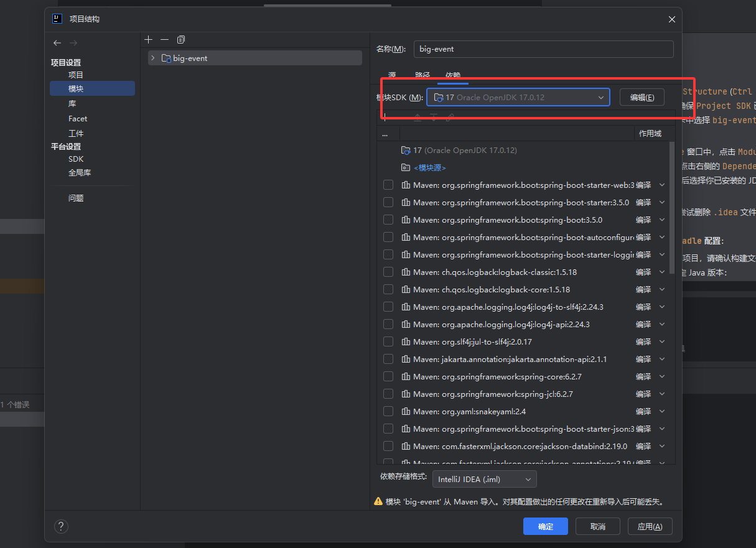This screenshot has width=756, height=548.
Task: Tick export checkbox for snakeyaml:2.4
Action: click(x=388, y=411)
